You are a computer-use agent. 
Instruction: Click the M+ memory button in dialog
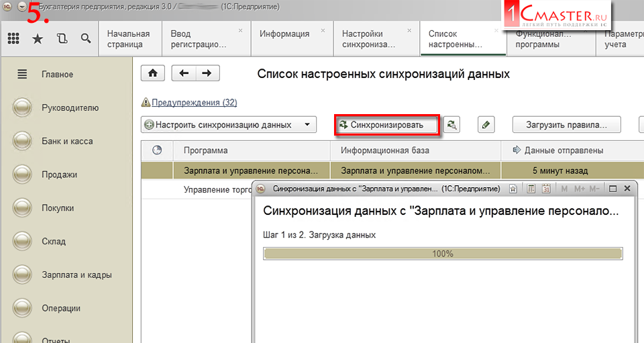(580, 189)
